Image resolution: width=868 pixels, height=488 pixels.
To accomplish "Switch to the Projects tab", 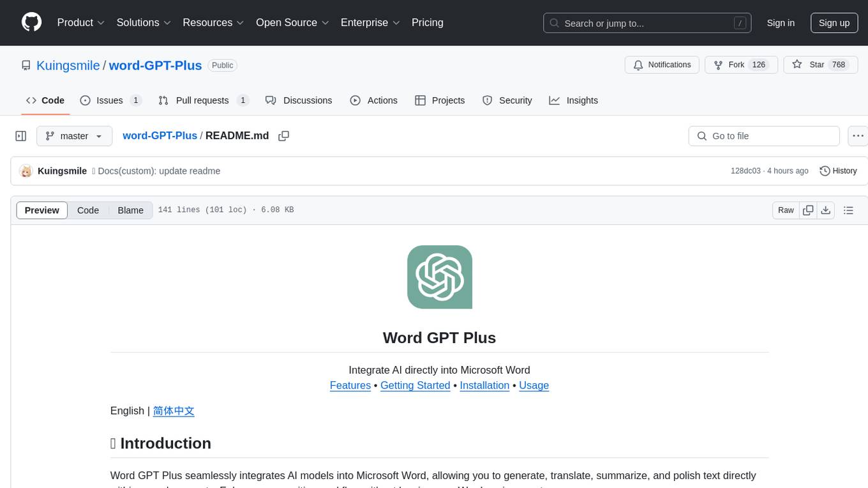I will pos(440,100).
